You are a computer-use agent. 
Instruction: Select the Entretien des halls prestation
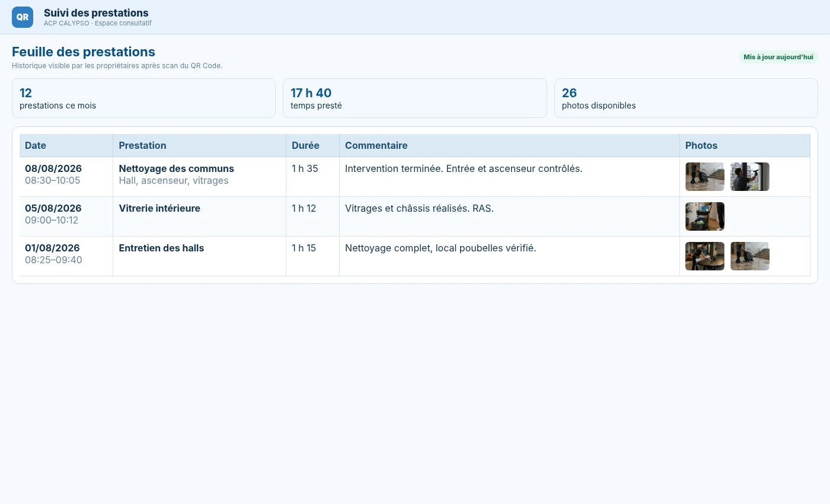click(x=161, y=248)
